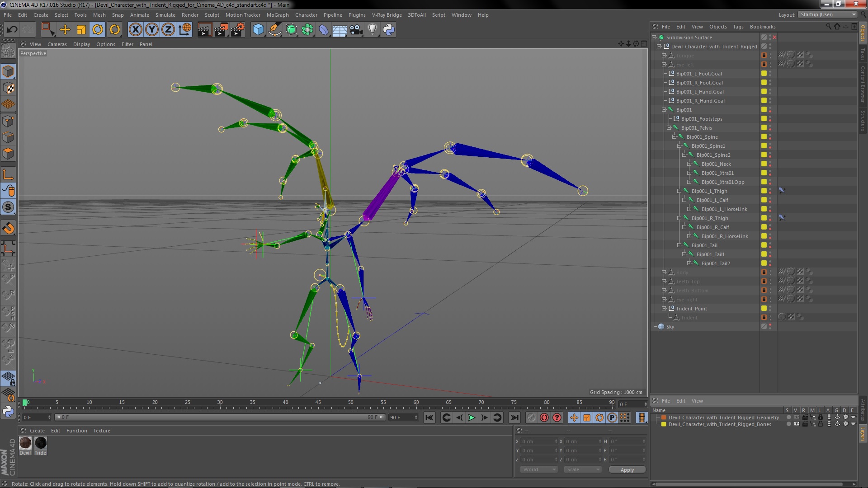Select the Scale tool icon

pos(81,30)
